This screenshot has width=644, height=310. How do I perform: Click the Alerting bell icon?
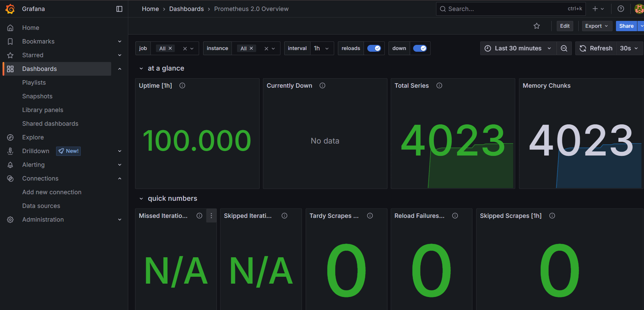(10, 165)
